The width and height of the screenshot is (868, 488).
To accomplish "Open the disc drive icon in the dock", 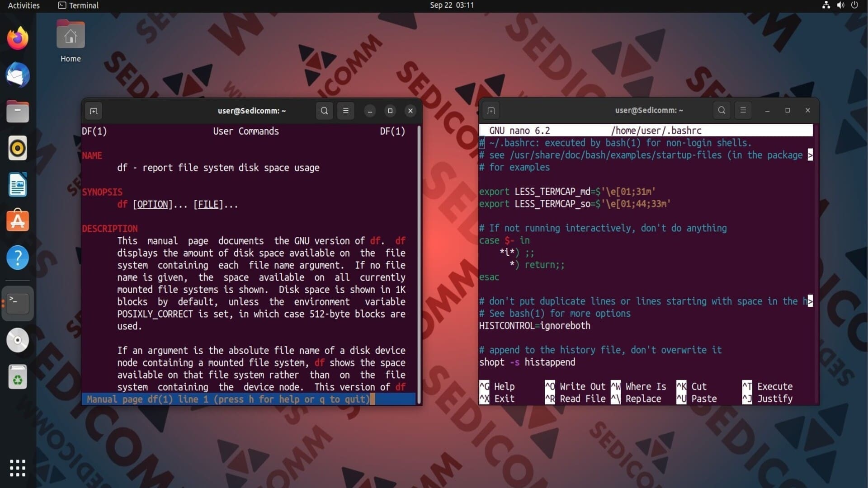I will [x=18, y=340].
